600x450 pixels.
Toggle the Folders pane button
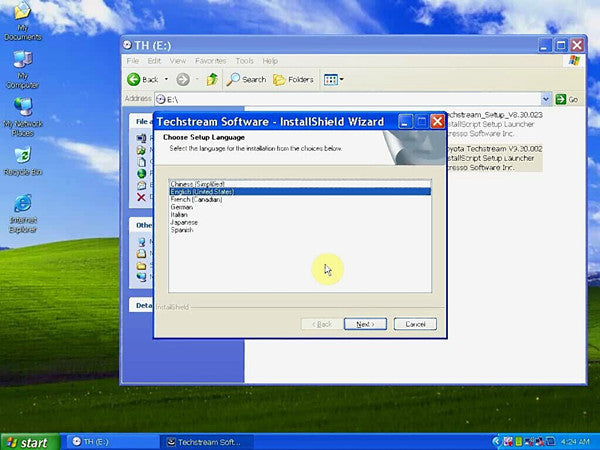pyautogui.click(x=293, y=79)
